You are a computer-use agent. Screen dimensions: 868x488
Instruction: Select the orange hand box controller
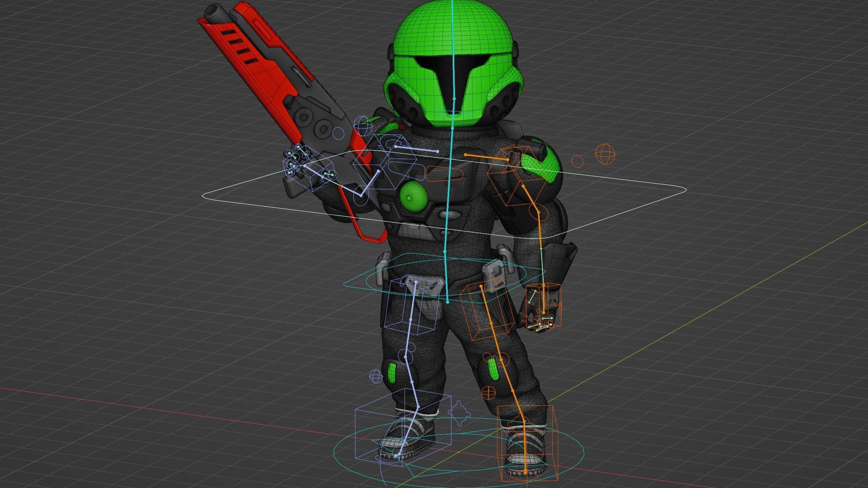coord(543,306)
